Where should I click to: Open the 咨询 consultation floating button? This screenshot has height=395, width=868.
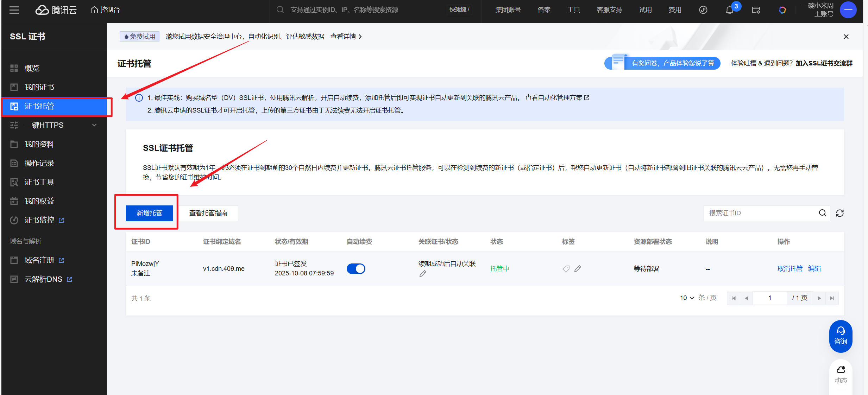point(841,336)
